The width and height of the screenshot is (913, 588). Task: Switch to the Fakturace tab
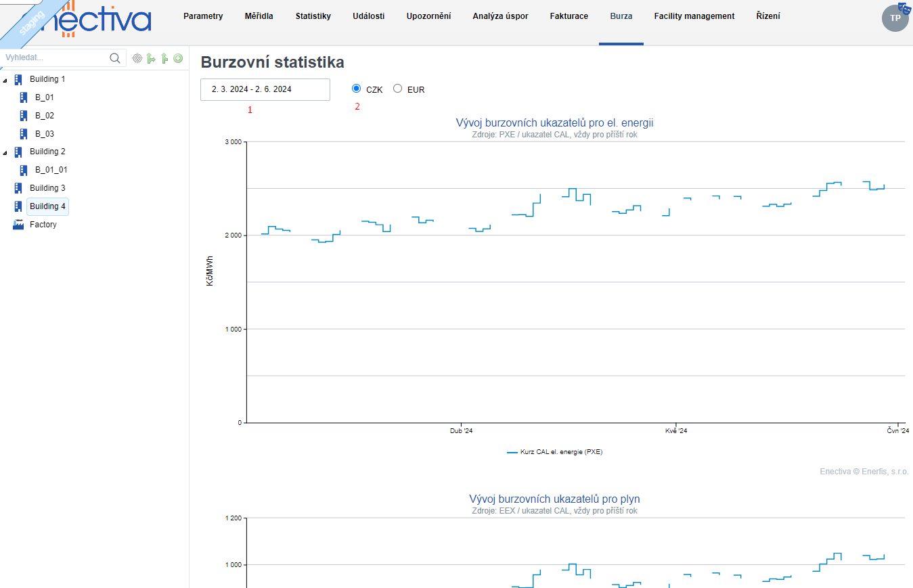tap(569, 16)
